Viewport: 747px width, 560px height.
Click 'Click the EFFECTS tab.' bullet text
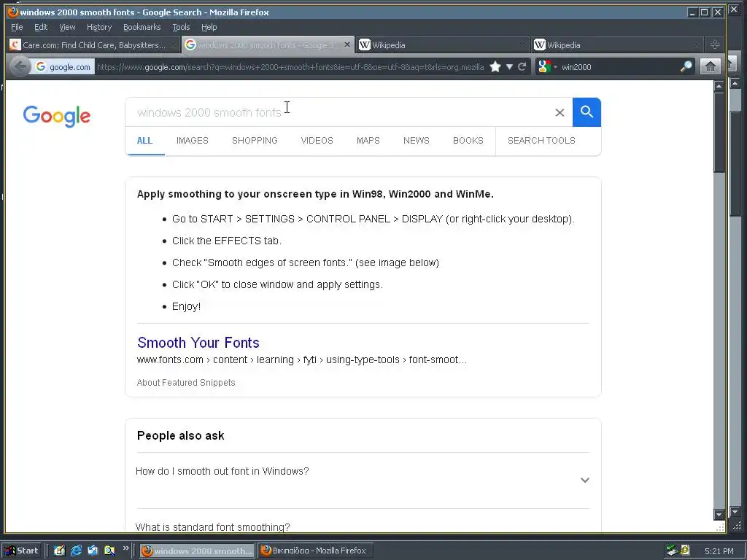[x=227, y=241]
